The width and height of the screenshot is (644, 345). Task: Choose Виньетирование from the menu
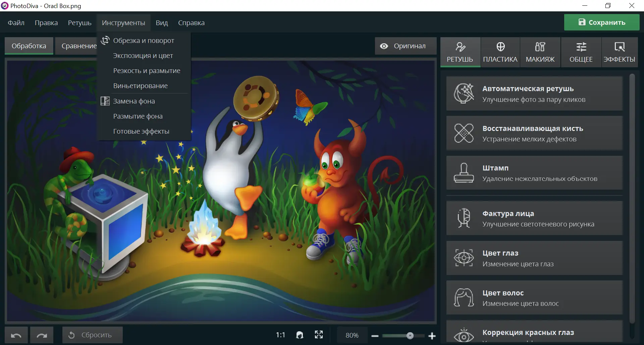click(x=144, y=86)
